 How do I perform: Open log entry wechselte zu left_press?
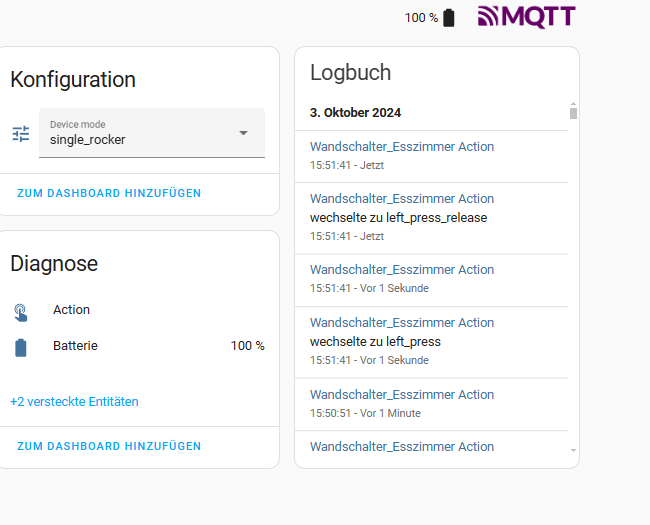[x=431, y=342]
